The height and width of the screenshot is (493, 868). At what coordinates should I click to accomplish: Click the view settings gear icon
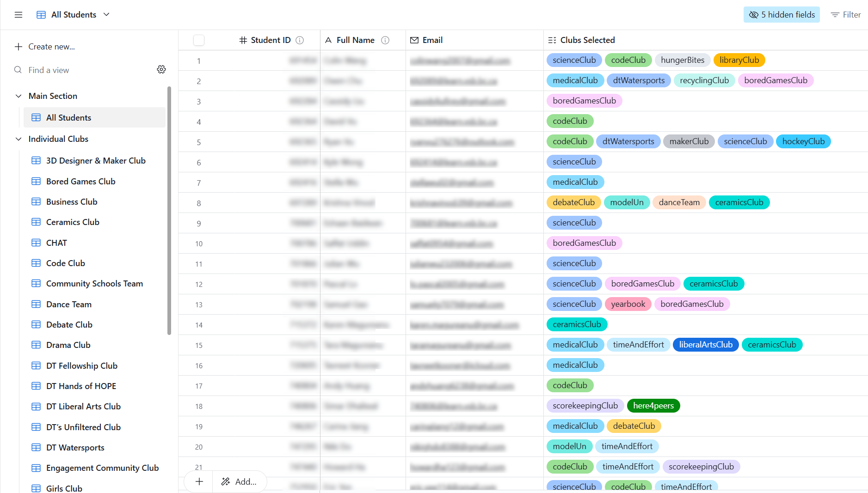click(x=161, y=69)
